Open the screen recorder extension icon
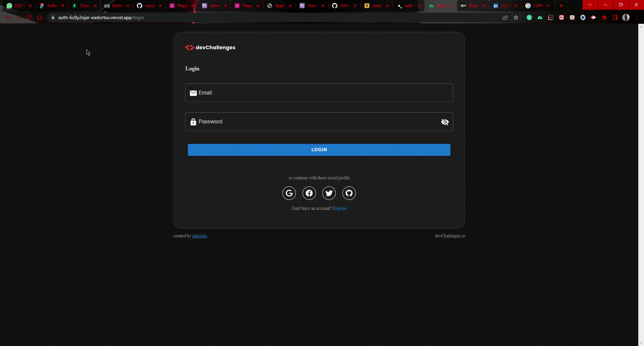The height and width of the screenshot is (346, 644). (x=551, y=17)
